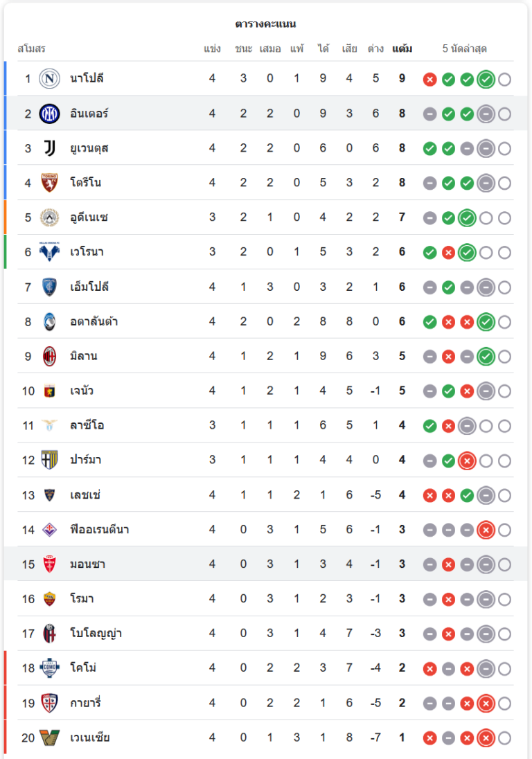Click Parma's circled red loss result icon
This screenshot has height=759, width=532.
click(467, 461)
